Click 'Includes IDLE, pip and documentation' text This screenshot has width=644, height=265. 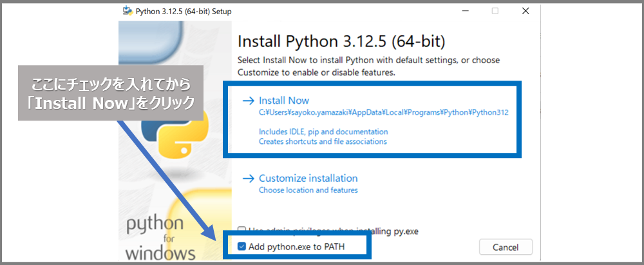click(x=323, y=132)
